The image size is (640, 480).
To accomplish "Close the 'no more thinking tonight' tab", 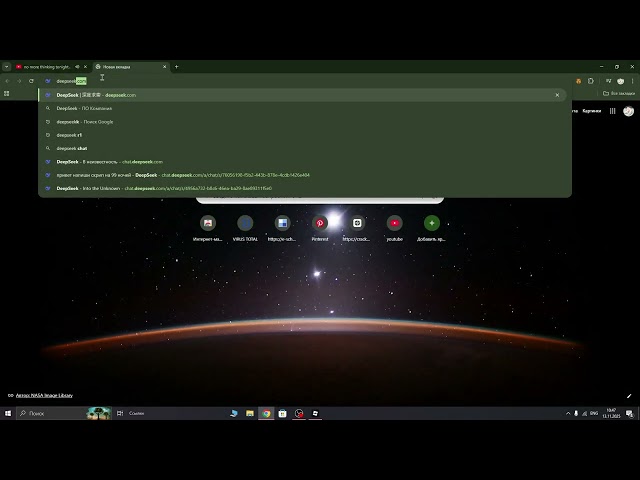I will [85, 67].
